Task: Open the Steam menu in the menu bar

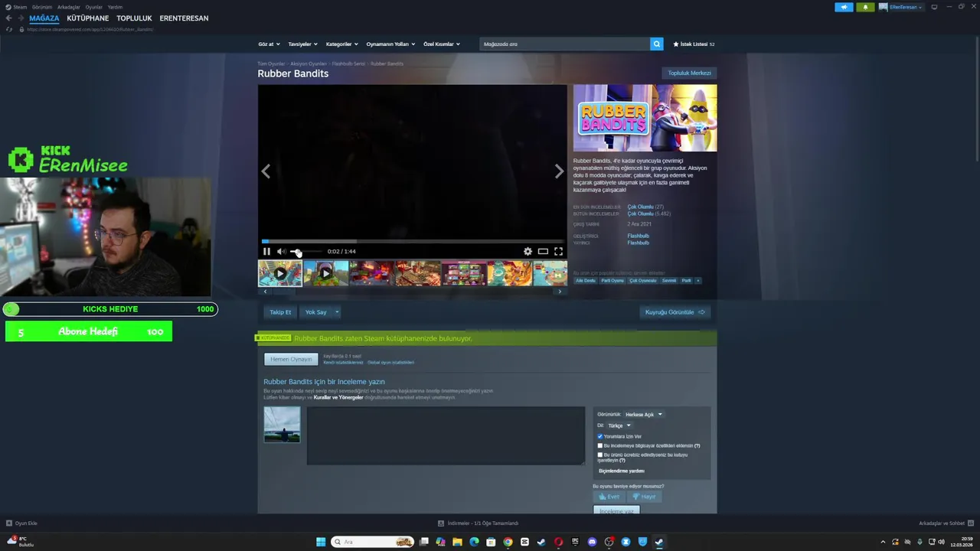Action: [20, 7]
